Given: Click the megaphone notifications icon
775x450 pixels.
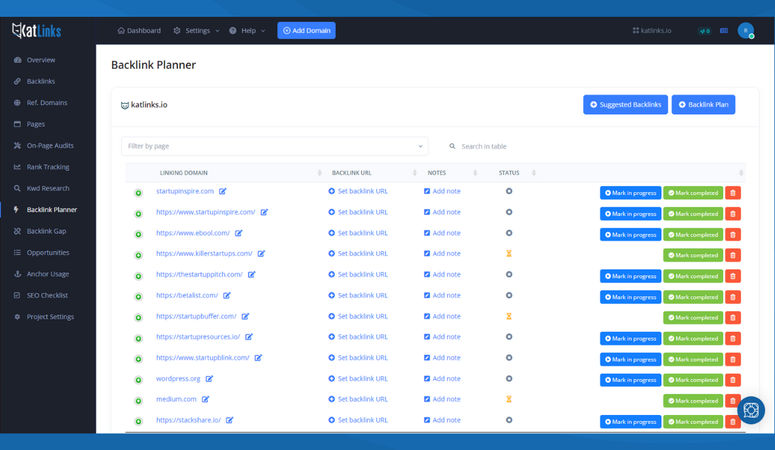Looking at the screenshot, I should [704, 31].
